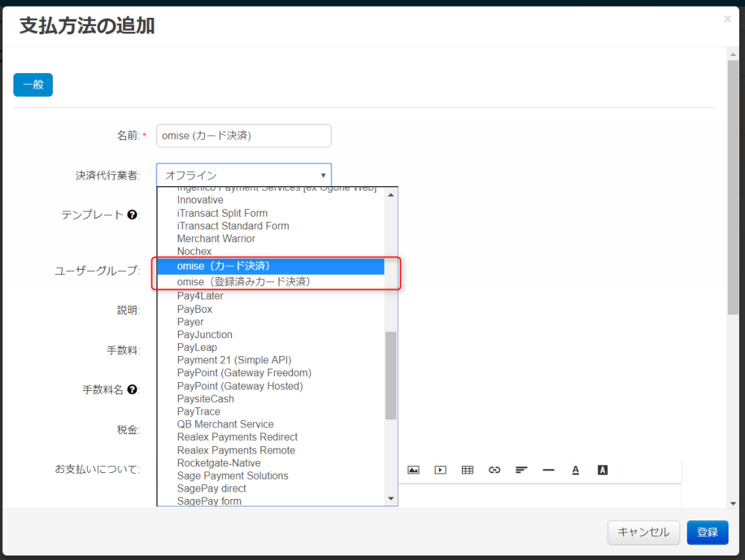
Task: Open the 決済代行業者 dropdown showing オフライン
Action: point(244,175)
